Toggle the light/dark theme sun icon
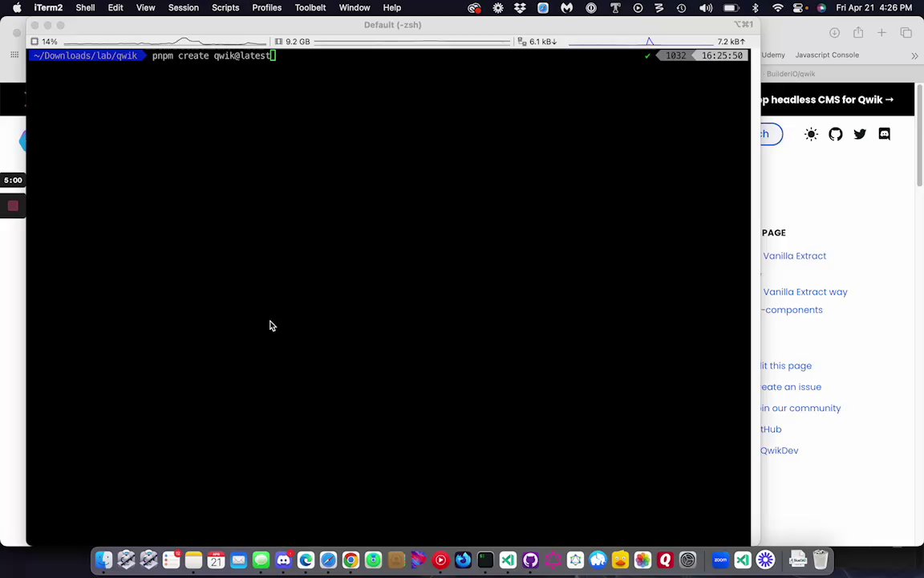This screenshot has width=924, height=578. click(811, 134)
